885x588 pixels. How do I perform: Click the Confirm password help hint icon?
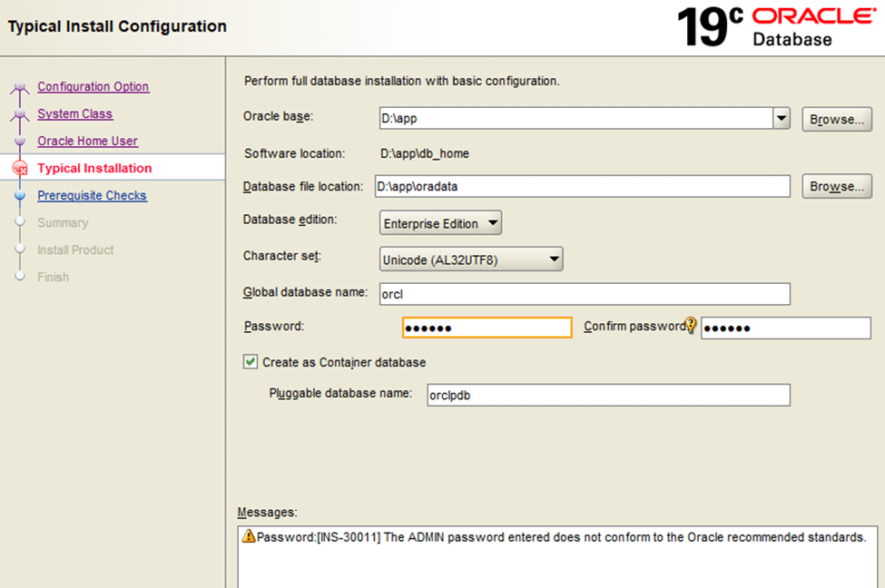pyautogui.click(x=690, y=325)
